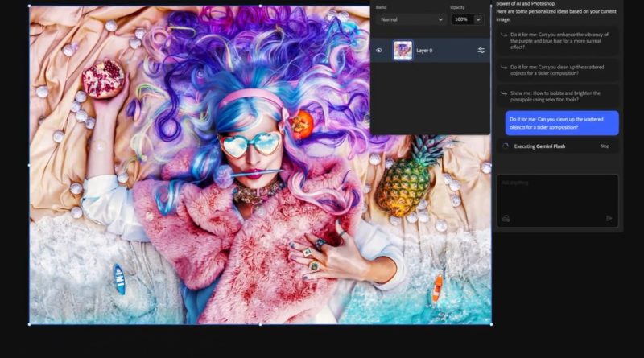Click the bottom-center canvas transform handle

(260, 324)
